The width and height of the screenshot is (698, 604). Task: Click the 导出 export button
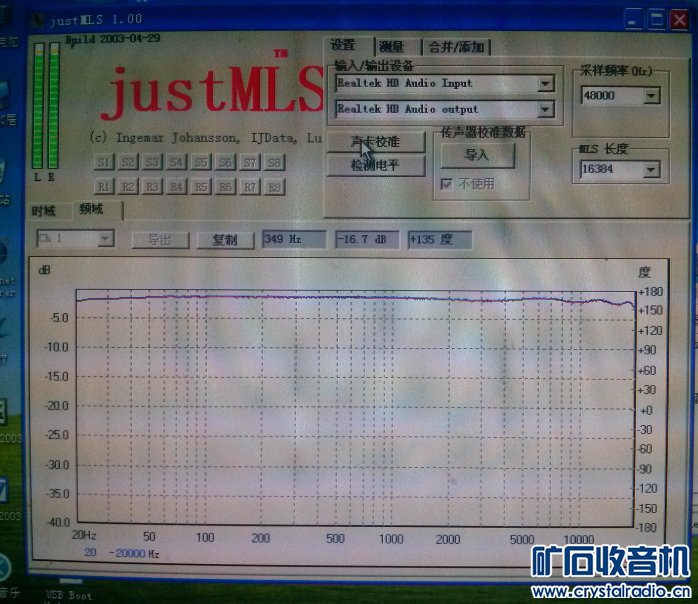coord(160,240)
